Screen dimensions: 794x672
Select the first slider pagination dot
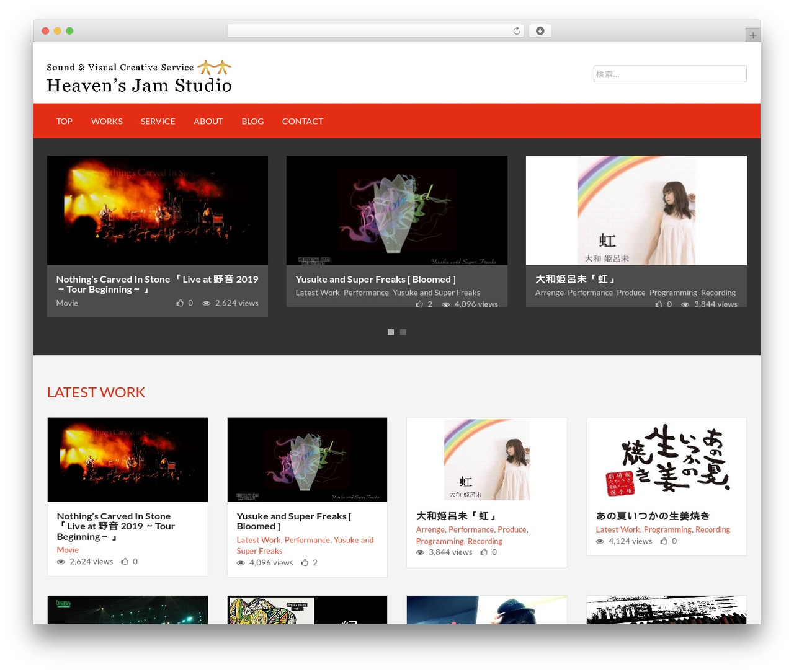tap(391, 332)
